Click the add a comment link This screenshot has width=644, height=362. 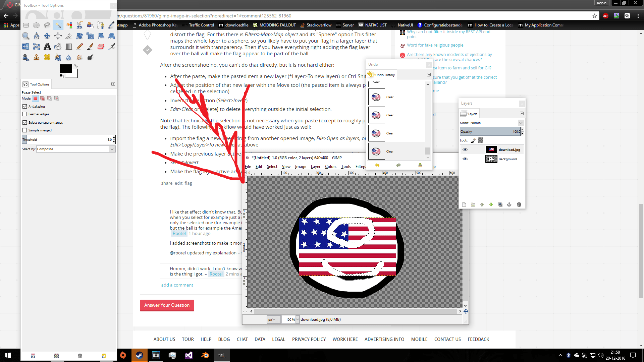(x=177, y=285)
